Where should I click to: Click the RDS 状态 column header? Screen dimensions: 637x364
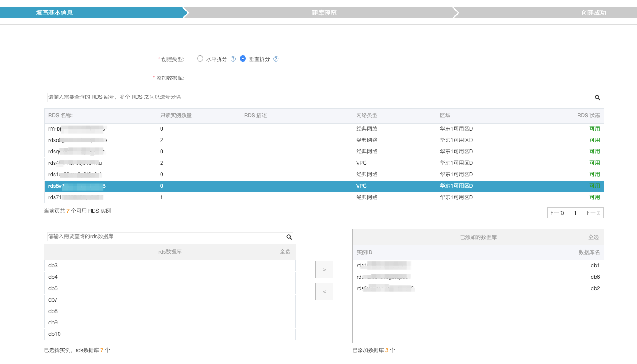589,116
